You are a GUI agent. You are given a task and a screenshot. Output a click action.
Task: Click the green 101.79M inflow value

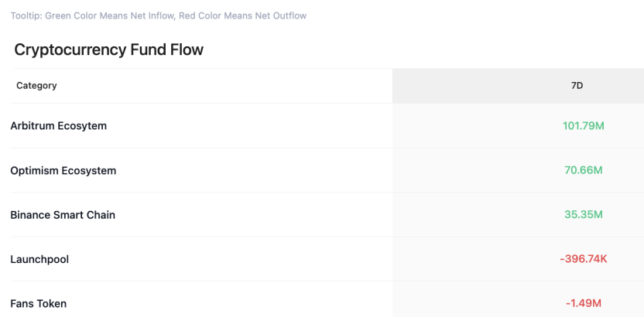pyautogui.click(x=583, y=126)
